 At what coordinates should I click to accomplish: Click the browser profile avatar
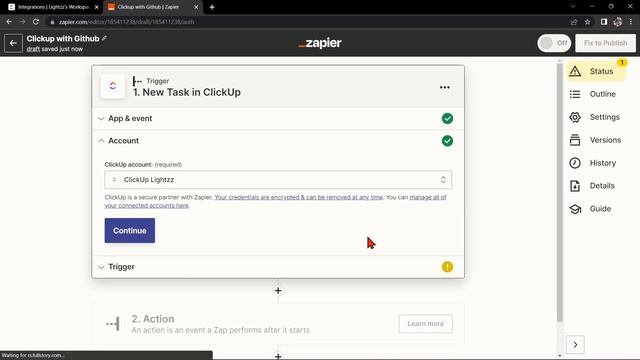click(618, 22)
